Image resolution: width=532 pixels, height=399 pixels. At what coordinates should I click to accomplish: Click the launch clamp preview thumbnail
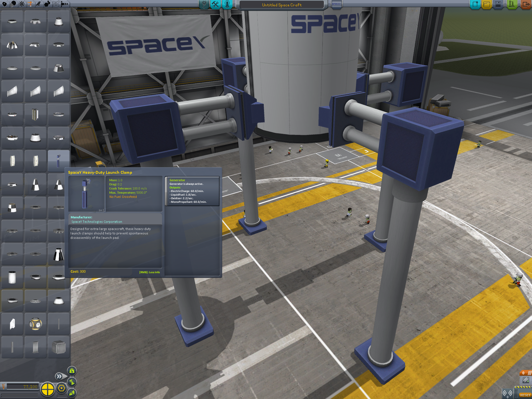tap(86, 194)
